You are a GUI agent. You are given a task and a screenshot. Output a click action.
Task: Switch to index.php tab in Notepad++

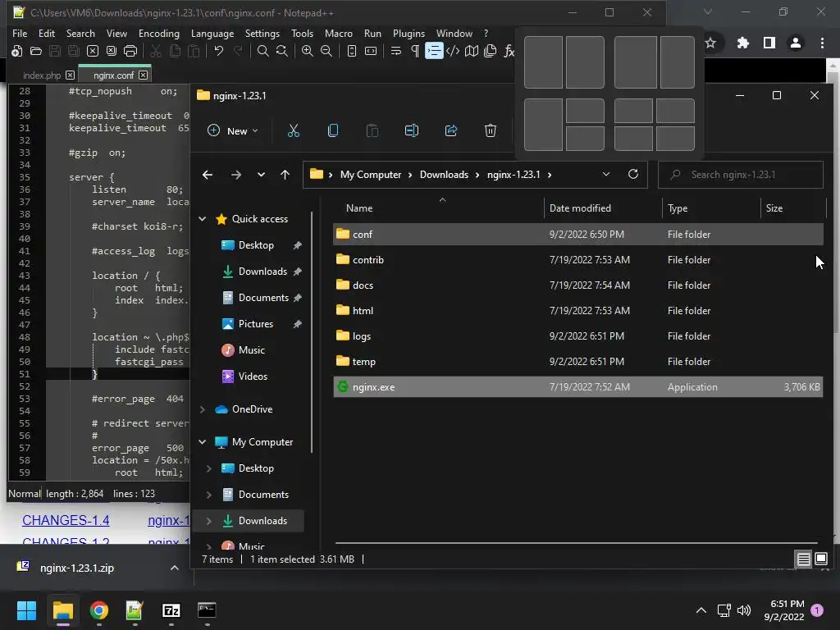[42, 75]
